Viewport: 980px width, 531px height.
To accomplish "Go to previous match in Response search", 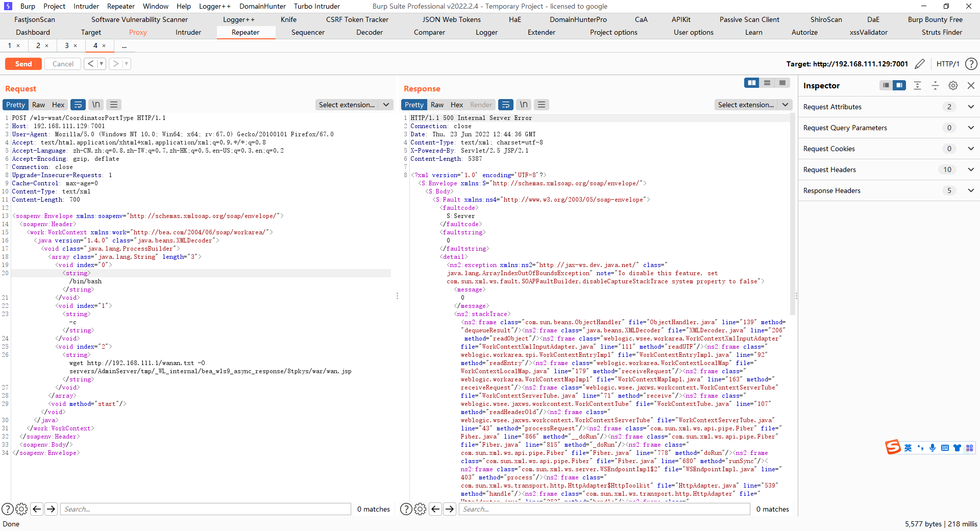I will click(435, 509).
